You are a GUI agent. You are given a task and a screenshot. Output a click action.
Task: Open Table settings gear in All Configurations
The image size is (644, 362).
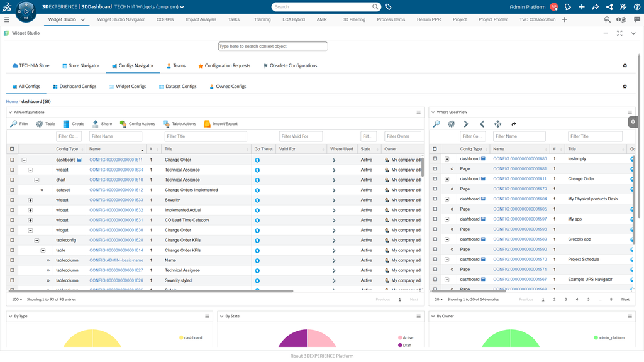coord(40,124)
